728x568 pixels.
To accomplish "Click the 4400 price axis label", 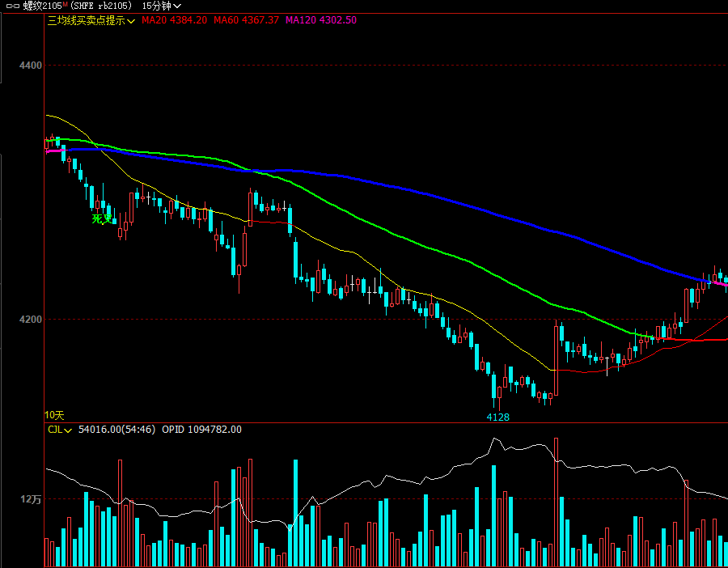I will (x=31, y=65).
